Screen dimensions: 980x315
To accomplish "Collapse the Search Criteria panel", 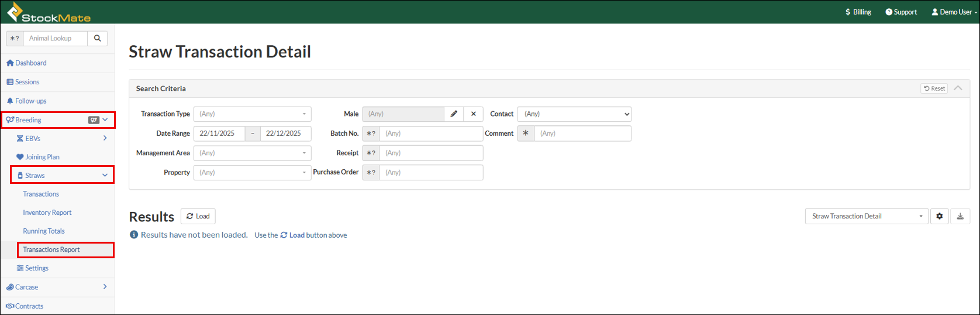I will (x=958, y=88).
